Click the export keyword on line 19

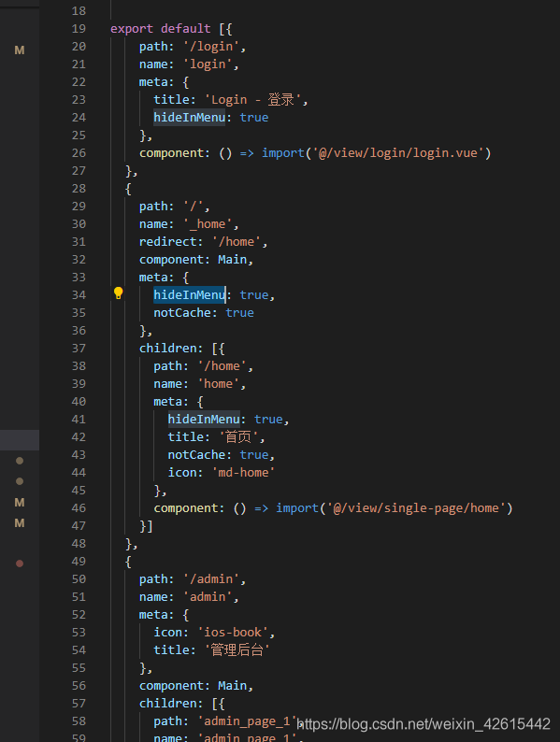[132, 29]
